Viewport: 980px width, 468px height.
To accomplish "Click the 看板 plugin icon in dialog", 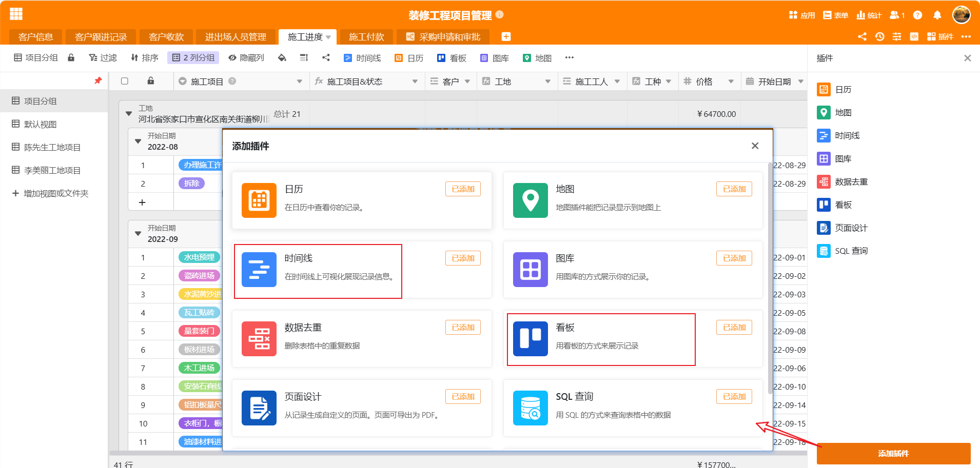I will pyautogui.click(x=530, y=339).
